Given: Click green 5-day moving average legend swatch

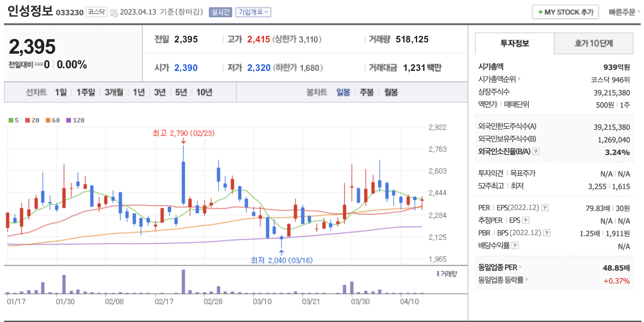Looking at the screenshot, I should coord(11,120).
